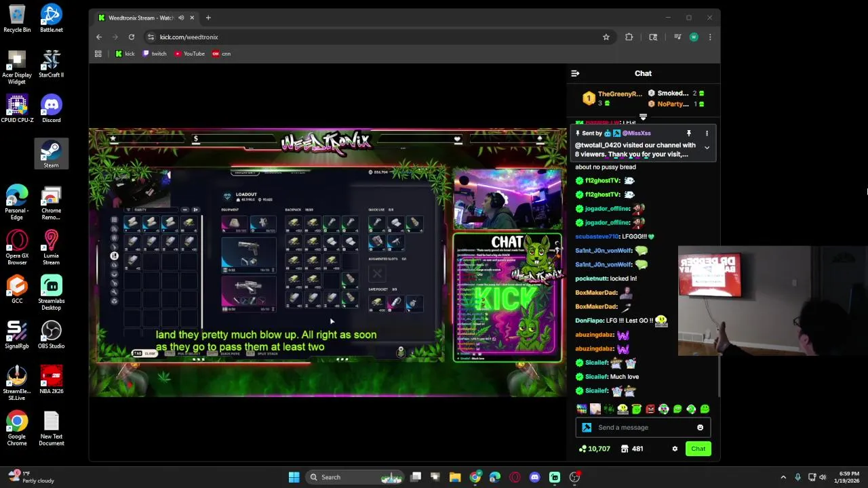Click the taskbar Search box
The image size is (868, 488).
[x=355, y=477]
